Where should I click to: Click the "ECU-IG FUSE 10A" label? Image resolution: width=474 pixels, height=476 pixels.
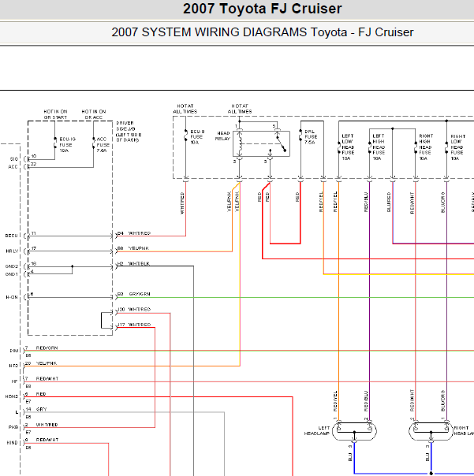67,145
